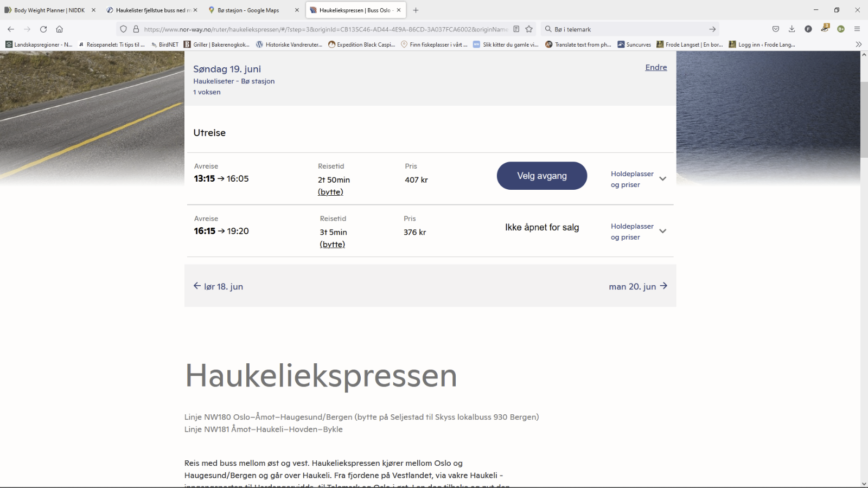Expand Holdeplasser og priser for 16:15 departure
The image size is (868, 488).
pos(638,232)
